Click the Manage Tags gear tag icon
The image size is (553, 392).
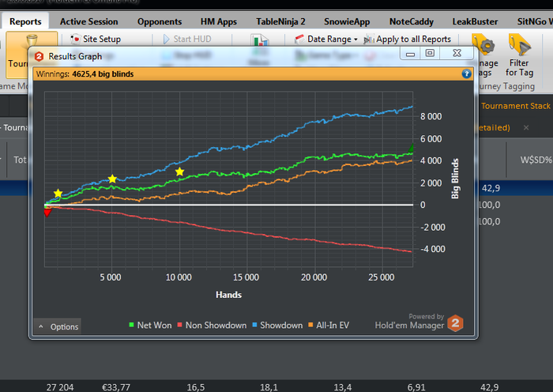click(x=485, y=45)
